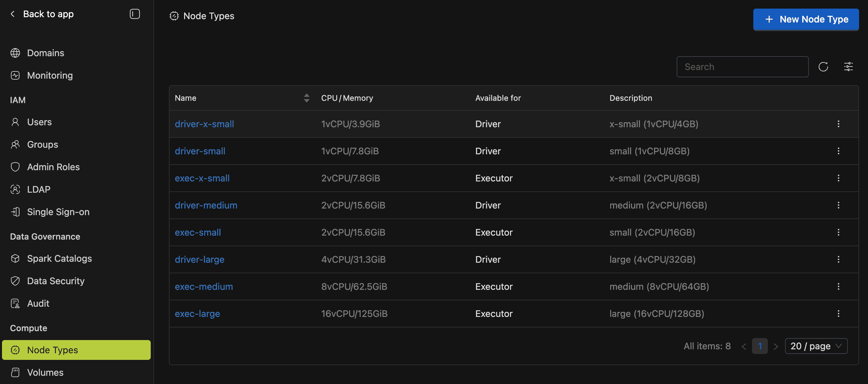Open the Volumes page in the sidebar
Screen dimensions: 868x384
pyautogui.click(x=45, y=372)
